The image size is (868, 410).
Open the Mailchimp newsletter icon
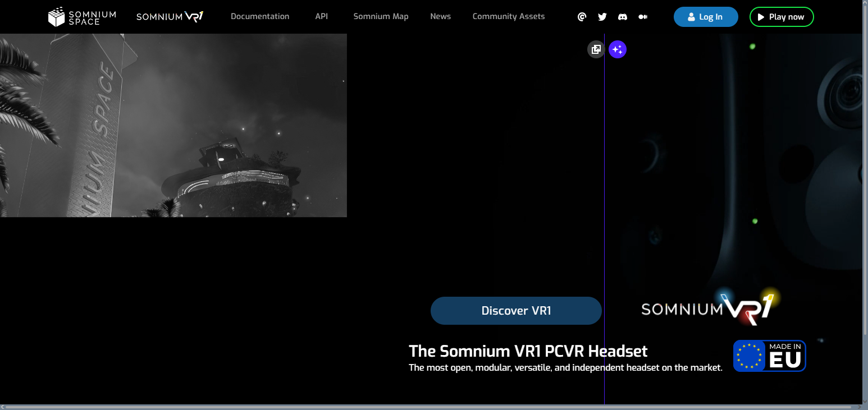582,17
